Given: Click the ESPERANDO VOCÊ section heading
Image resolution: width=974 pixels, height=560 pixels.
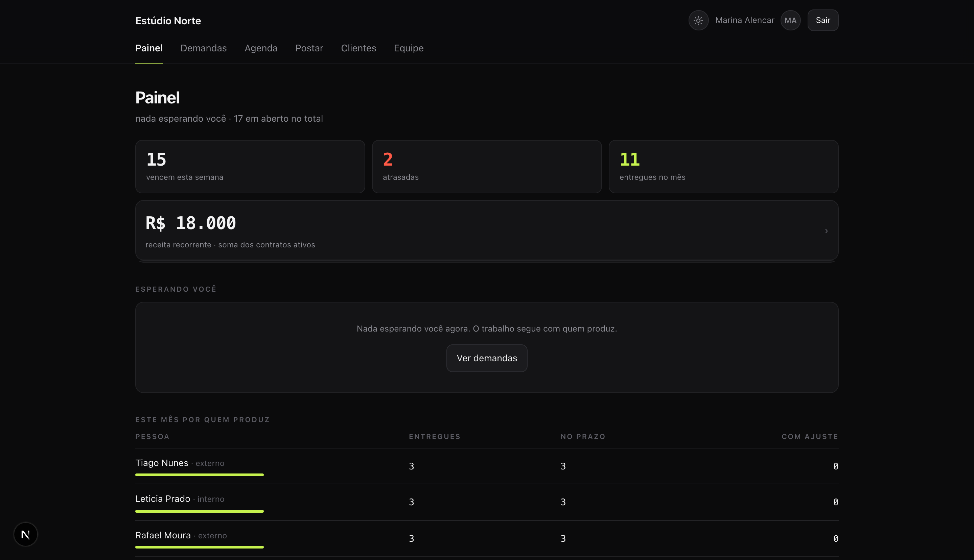Looking at the screenshot, I should pos(176,289).
